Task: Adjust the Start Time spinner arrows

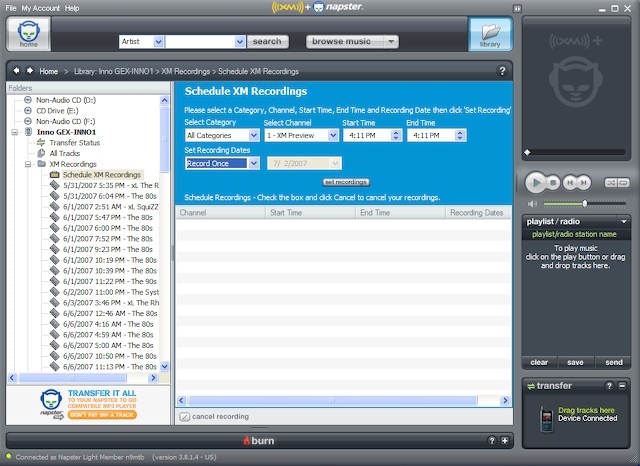Action: pos(396,135)
